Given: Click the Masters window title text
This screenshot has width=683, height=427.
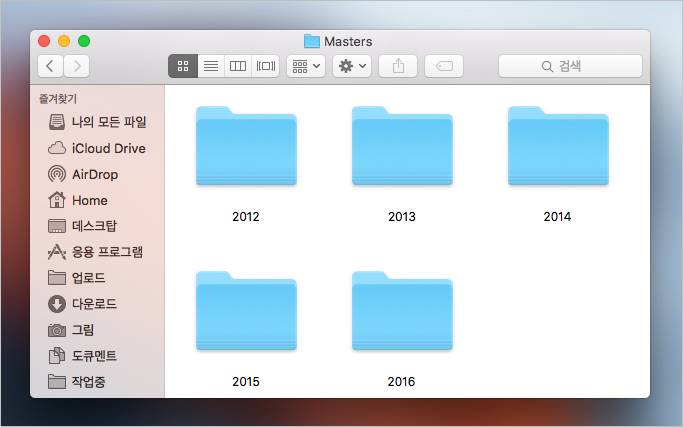Looking at the screenshot, I should pos(348,41).
